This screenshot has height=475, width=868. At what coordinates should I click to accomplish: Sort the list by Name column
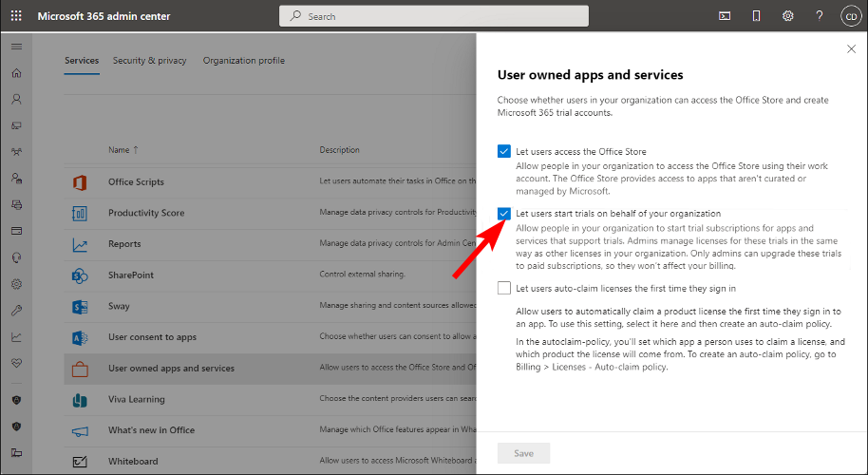pyautogui.click(x=123, y=149)
